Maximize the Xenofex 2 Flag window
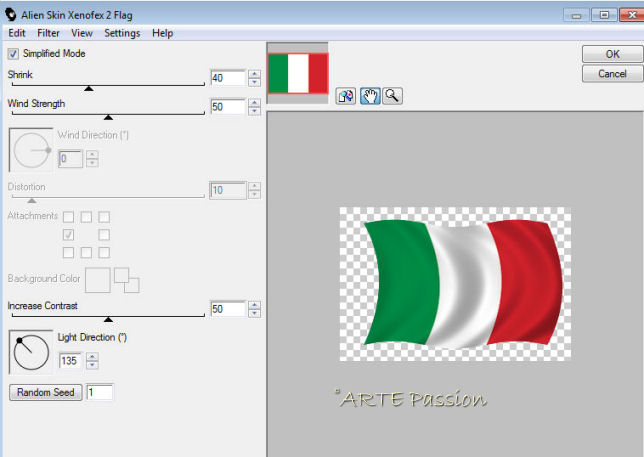 (604, 15)
